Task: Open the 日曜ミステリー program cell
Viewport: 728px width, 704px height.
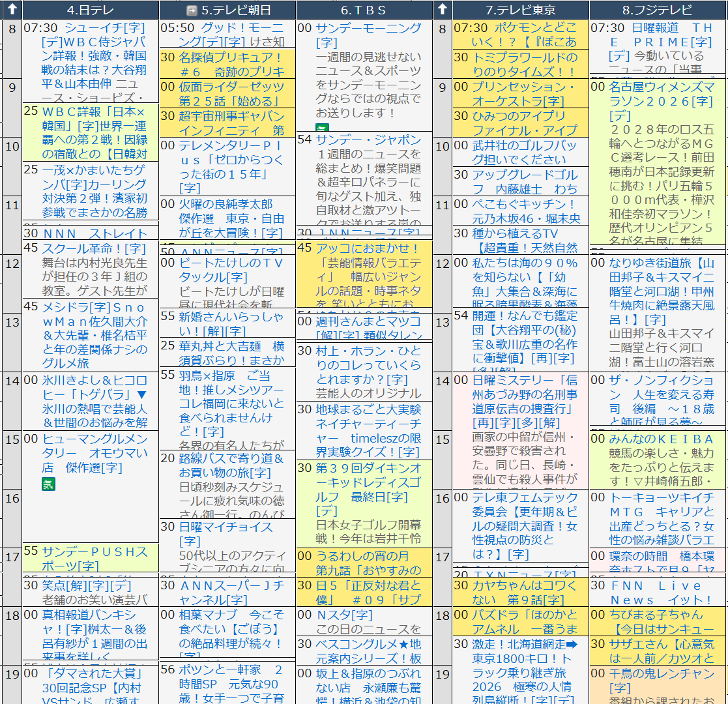Action: pos(524,387)
